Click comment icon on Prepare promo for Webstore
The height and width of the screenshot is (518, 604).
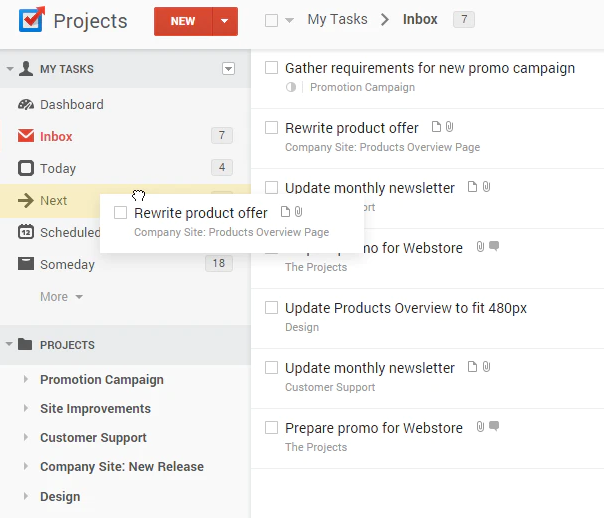tap(494, 427)
